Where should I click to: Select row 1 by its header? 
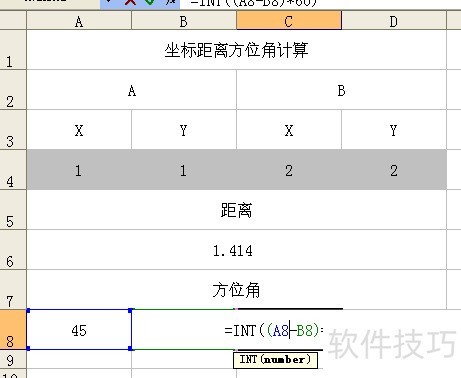pos(13,50)
